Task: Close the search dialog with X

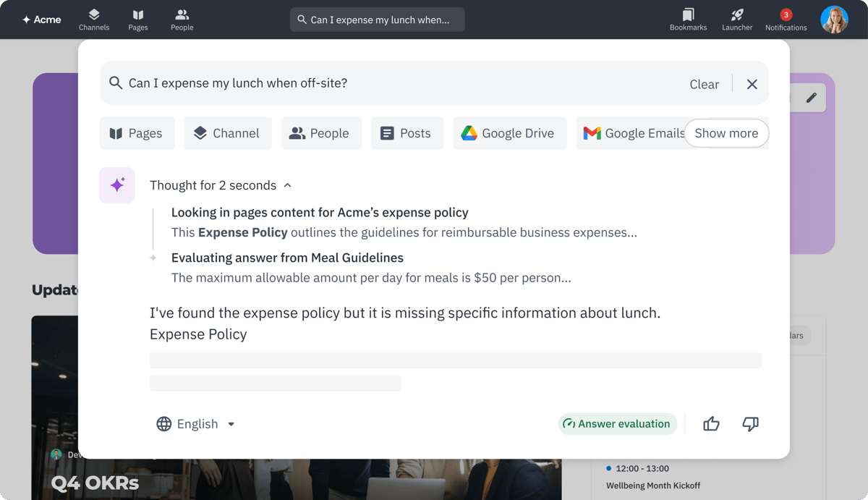Action: click(x=752, y=84)
